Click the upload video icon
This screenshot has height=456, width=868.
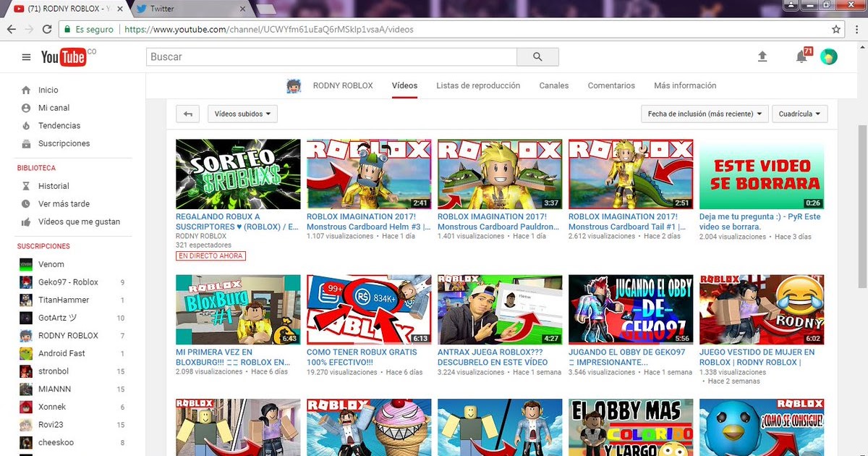[762, 56]
